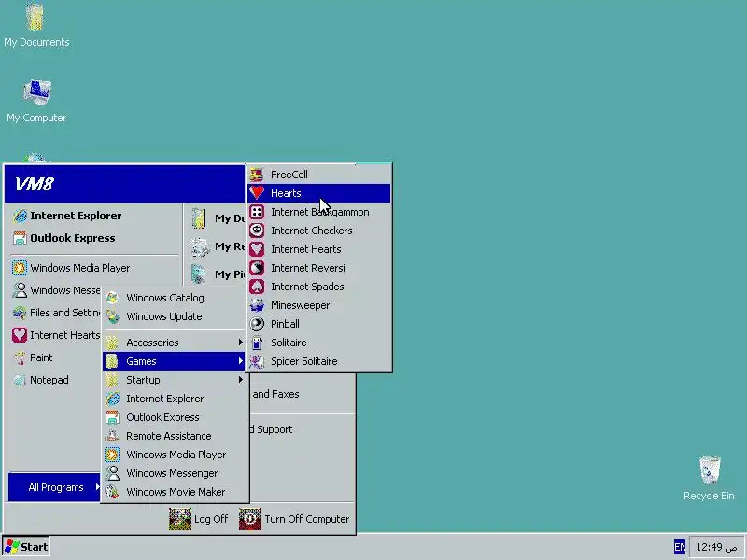
Task: Click the Turn Off Computer power icon
Action: pos(250,519)
